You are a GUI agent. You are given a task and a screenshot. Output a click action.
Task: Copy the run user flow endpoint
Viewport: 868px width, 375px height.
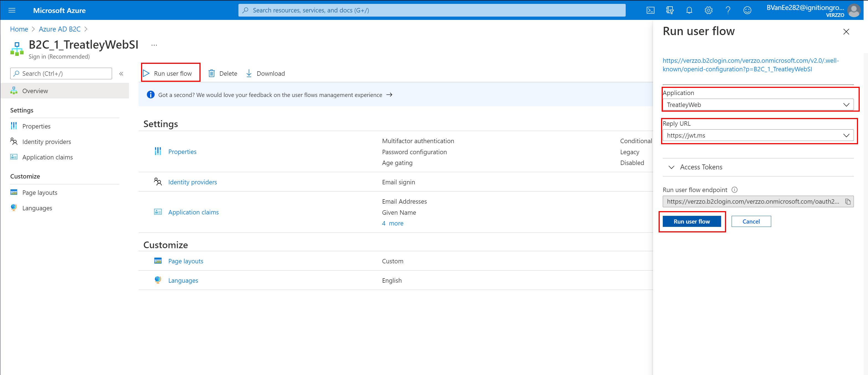pyautogui.click(x=848, y=202)
